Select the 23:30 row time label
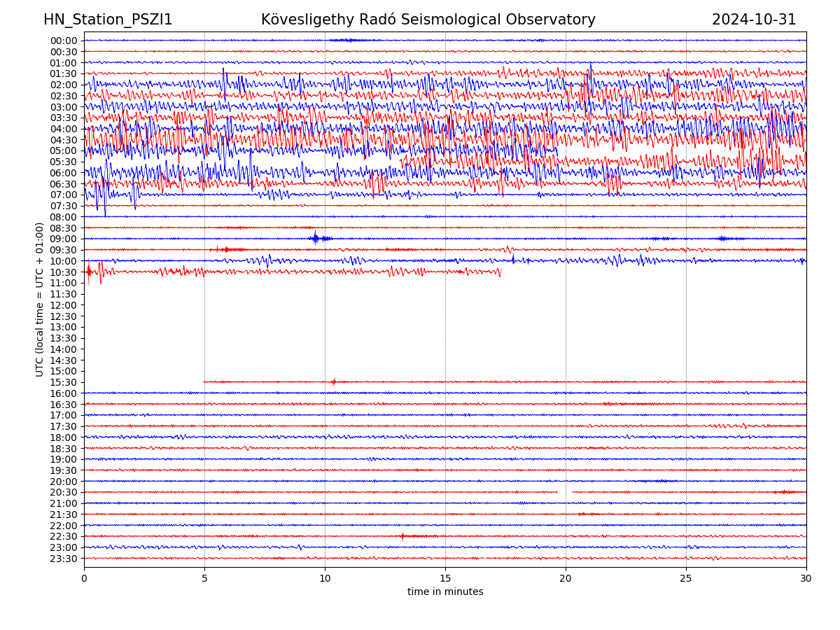The height and width of the screenshot is (630, 840). click(63, 559)
